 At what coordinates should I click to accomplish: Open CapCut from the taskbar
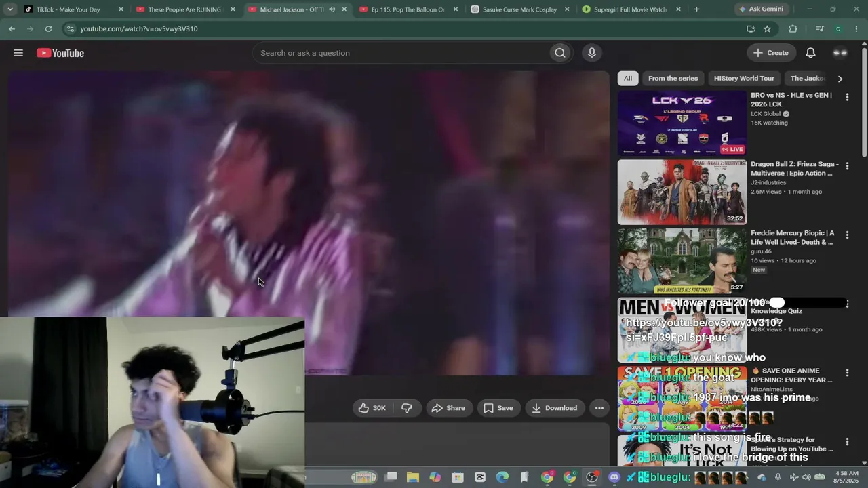click(480, 477)
